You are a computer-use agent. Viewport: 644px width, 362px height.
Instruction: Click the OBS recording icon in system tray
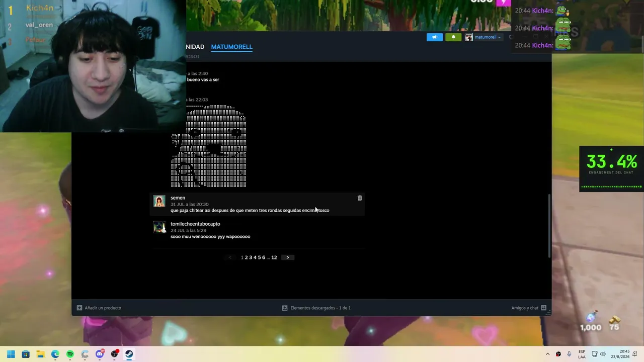coord(558,354)
